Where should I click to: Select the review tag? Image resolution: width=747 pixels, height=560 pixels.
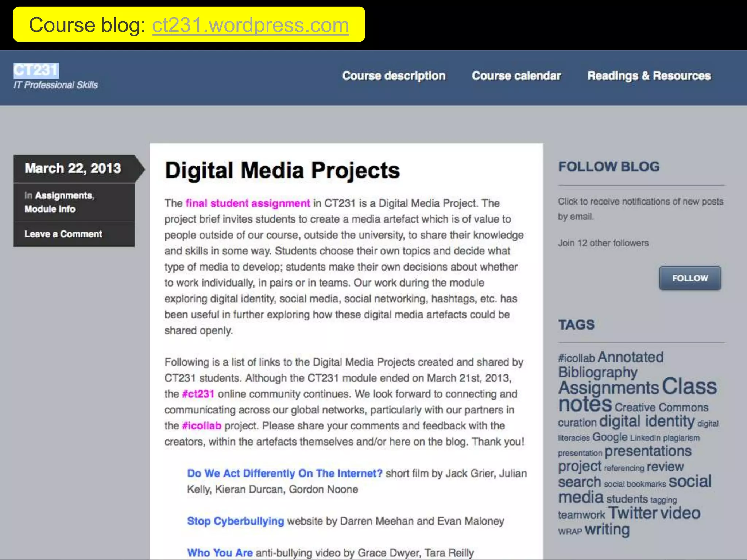click(665, 467)
